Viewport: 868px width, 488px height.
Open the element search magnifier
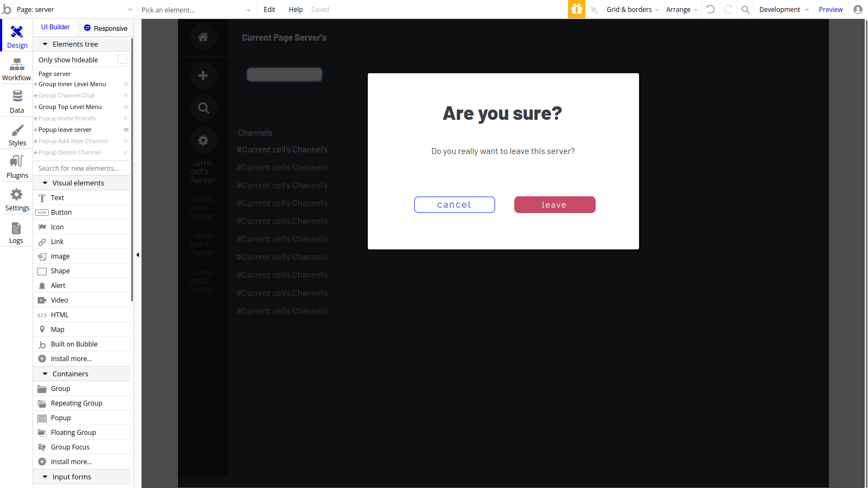(745, 9)
